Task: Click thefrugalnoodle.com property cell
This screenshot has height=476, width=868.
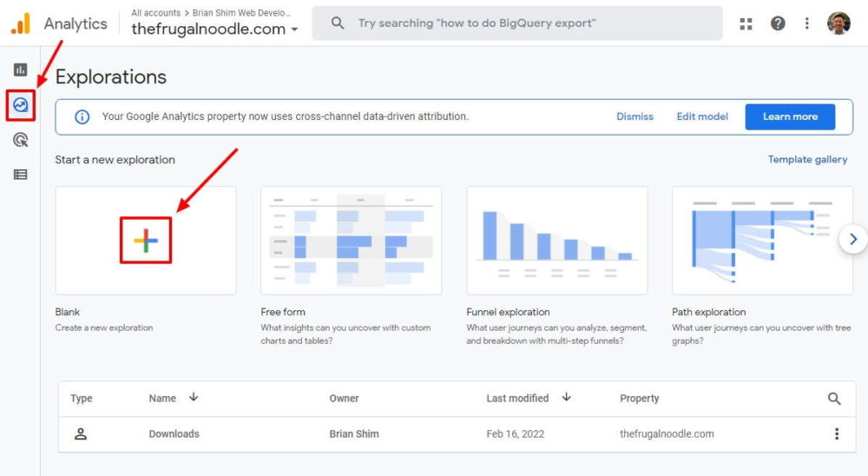Action: pos(667,434)
